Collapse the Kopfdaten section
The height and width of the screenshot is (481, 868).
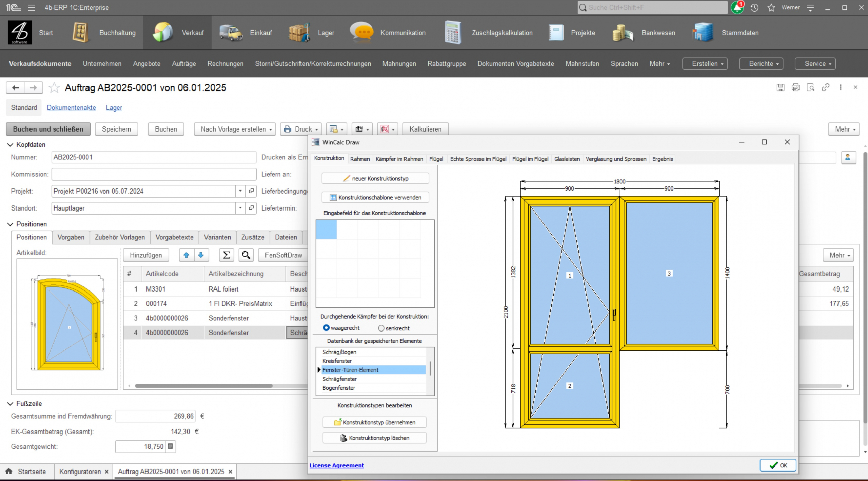click(x=10, y=145)
